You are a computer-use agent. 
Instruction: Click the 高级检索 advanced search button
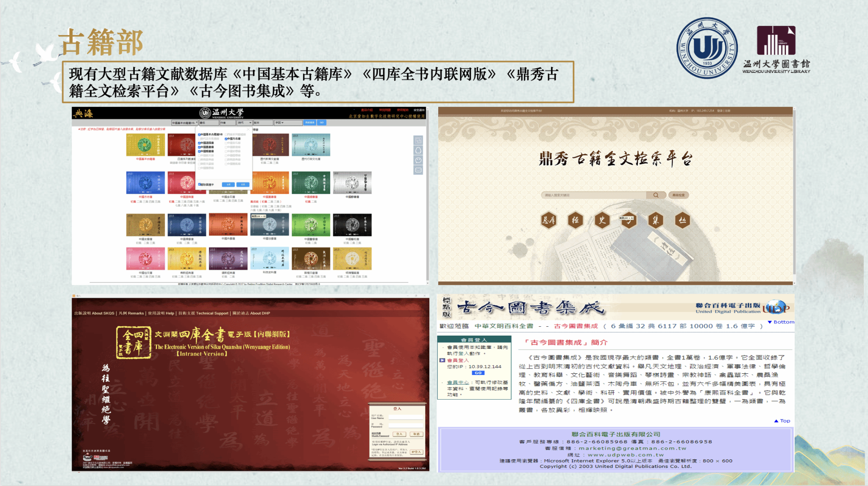tap(679, 195)
